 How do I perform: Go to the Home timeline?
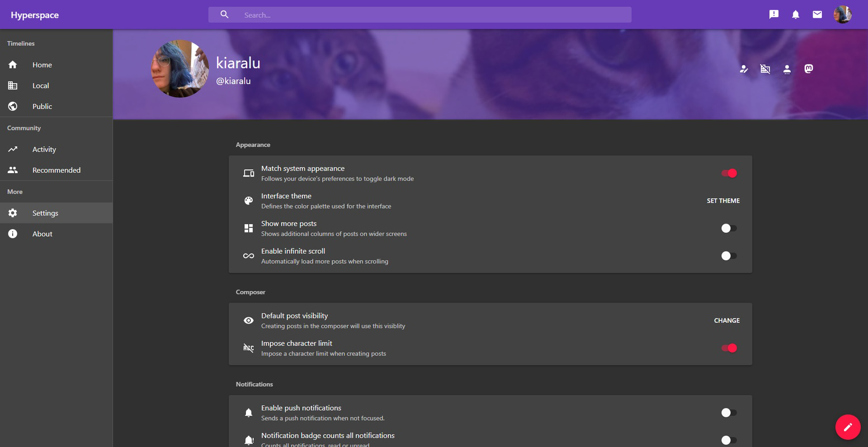[x=56, y=65]
